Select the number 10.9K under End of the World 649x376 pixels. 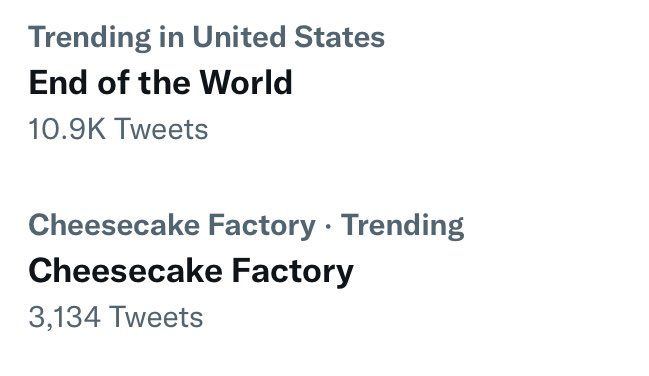pyautogui.click(x=67, y=129)
